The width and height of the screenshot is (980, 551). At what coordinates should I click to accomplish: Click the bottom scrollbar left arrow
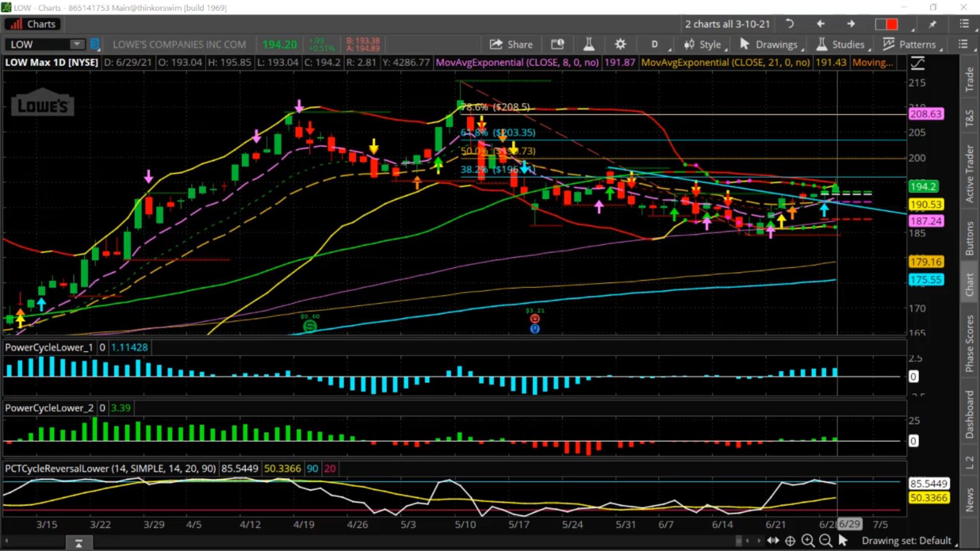(6, 540)
